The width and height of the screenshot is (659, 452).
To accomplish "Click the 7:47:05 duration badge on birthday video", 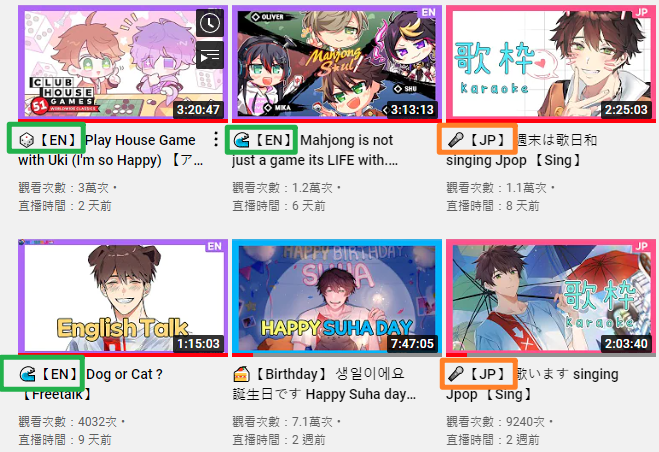I will tap(412, 344).
